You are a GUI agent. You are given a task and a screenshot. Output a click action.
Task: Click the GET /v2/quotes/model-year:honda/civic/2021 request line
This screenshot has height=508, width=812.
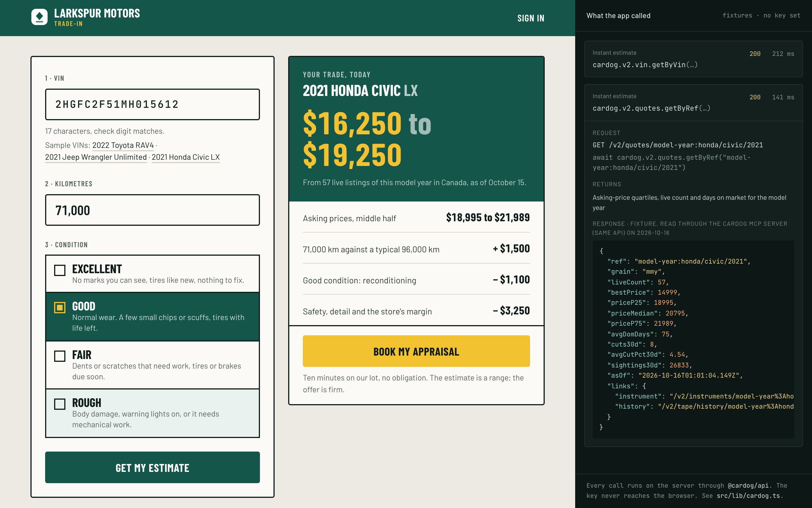[x=678, y=145]
